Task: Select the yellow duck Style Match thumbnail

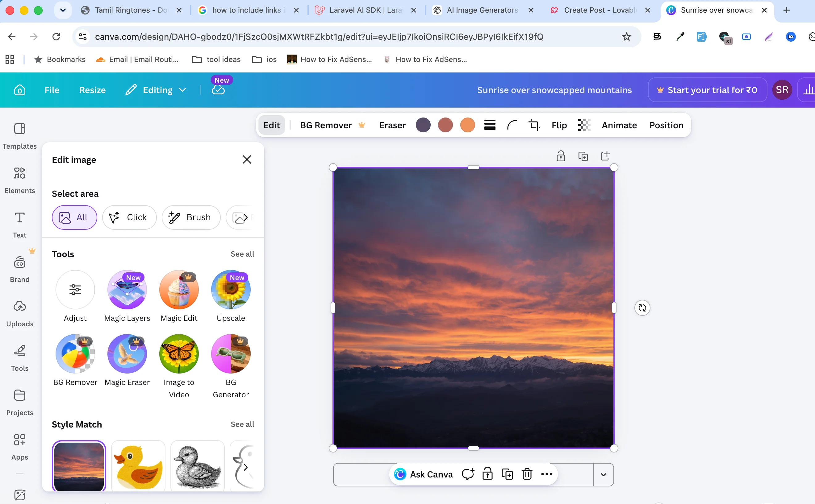Action: point(138,466)
